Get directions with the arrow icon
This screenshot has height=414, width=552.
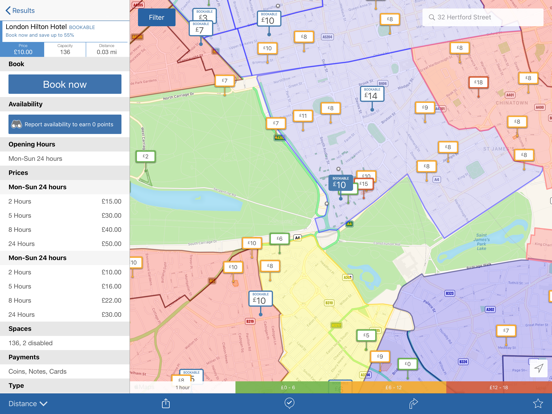[x=413, y=403]
